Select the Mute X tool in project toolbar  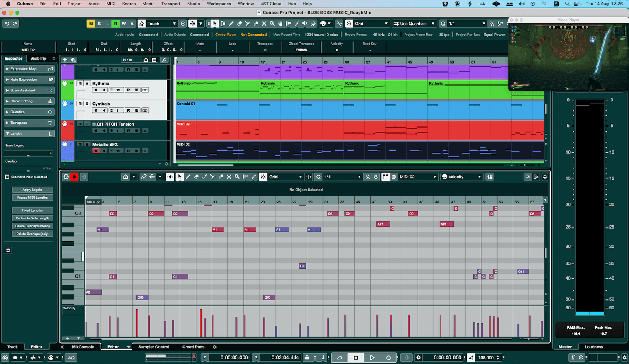[x=264, y=24]
